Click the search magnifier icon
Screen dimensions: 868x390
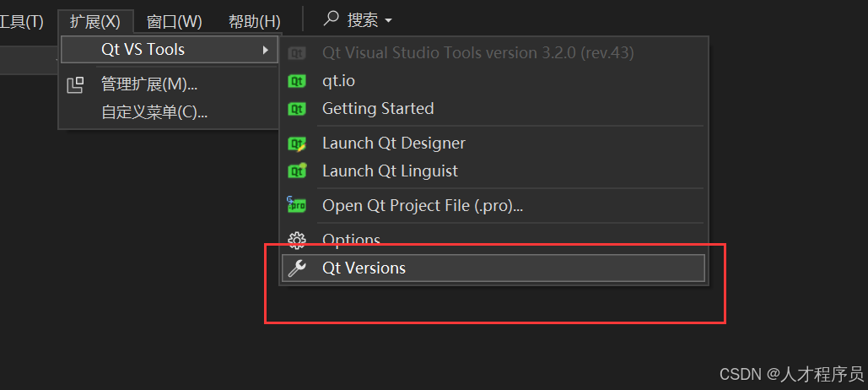[332, 19]
